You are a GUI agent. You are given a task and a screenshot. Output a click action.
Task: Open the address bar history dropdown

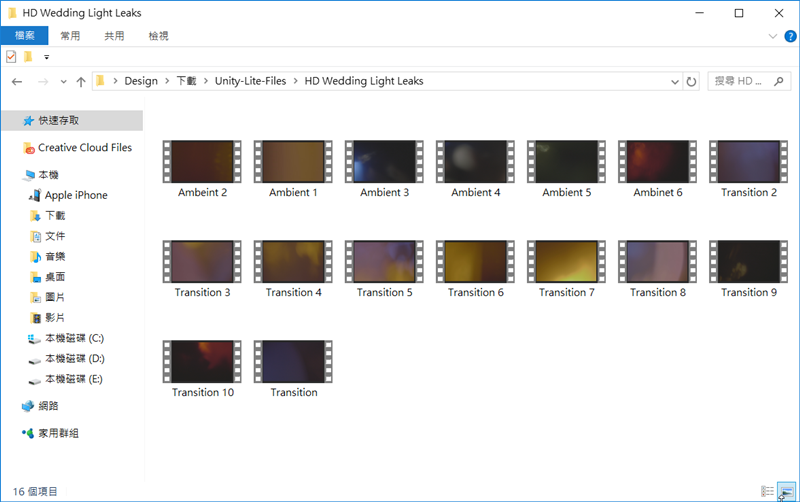672,81
